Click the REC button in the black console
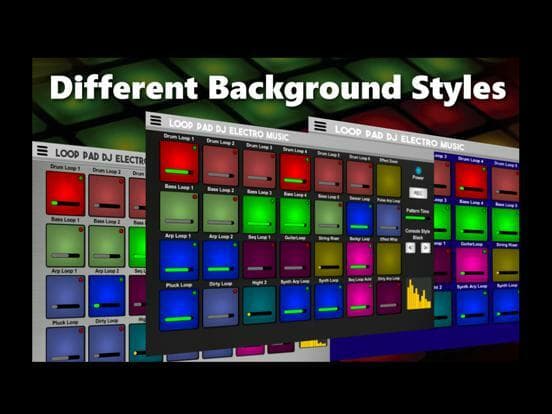Viewport: 552px width, 414px height. point(418,193)
